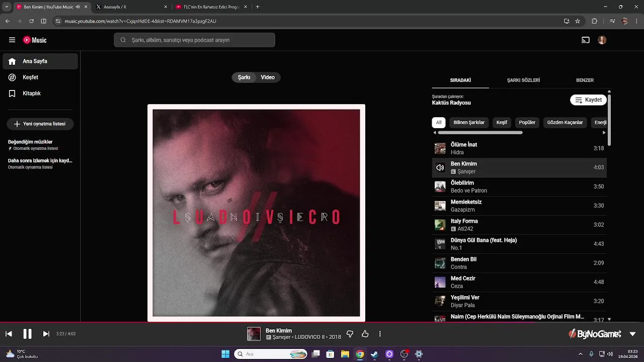
Task: Open the tab search dropdown
Action: click(7, 7)
